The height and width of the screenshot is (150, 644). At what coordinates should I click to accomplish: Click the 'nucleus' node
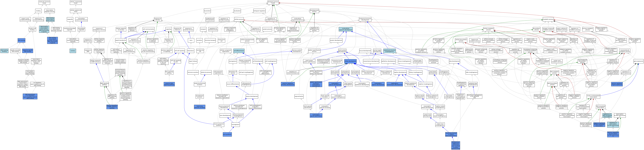click(73, 51)
